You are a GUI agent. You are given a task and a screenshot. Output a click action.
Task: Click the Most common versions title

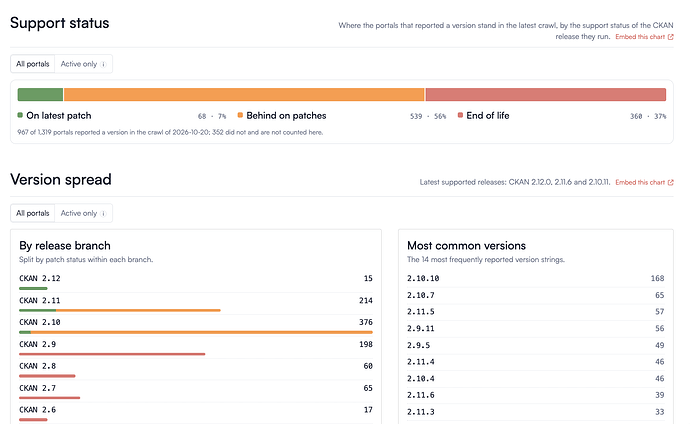(466, 245)
